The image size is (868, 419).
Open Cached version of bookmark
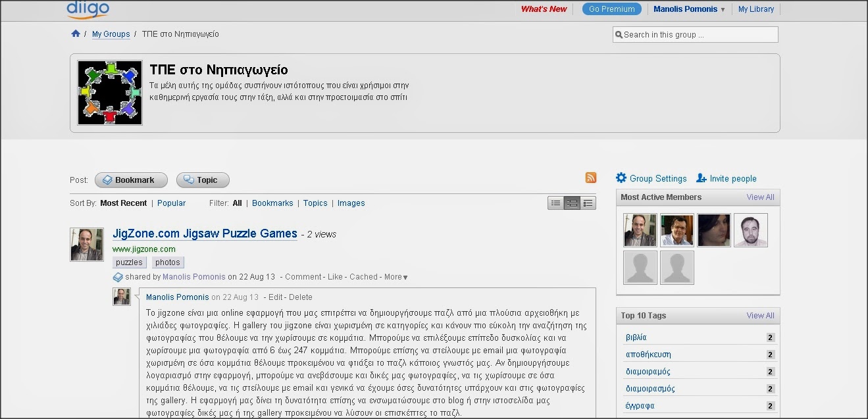click(363, 277)
